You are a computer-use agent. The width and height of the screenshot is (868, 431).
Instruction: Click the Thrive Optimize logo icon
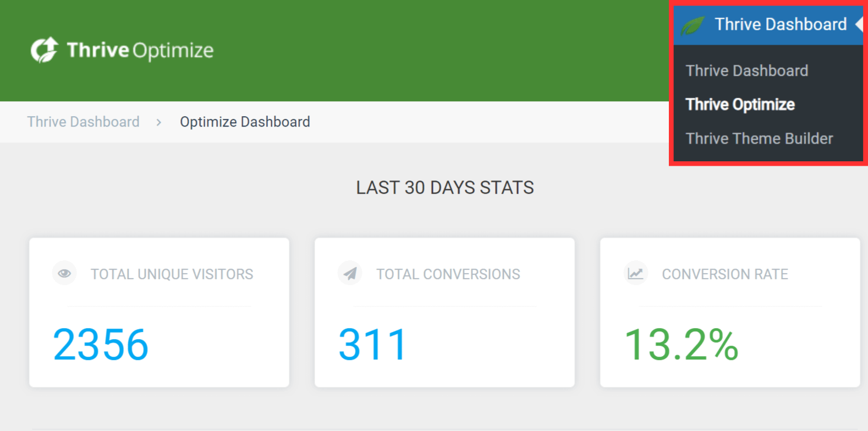(45, 50)
